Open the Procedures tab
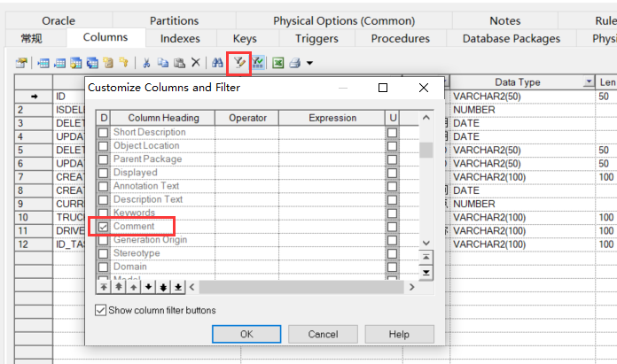The image size is (617, 364). pos(400,38)
